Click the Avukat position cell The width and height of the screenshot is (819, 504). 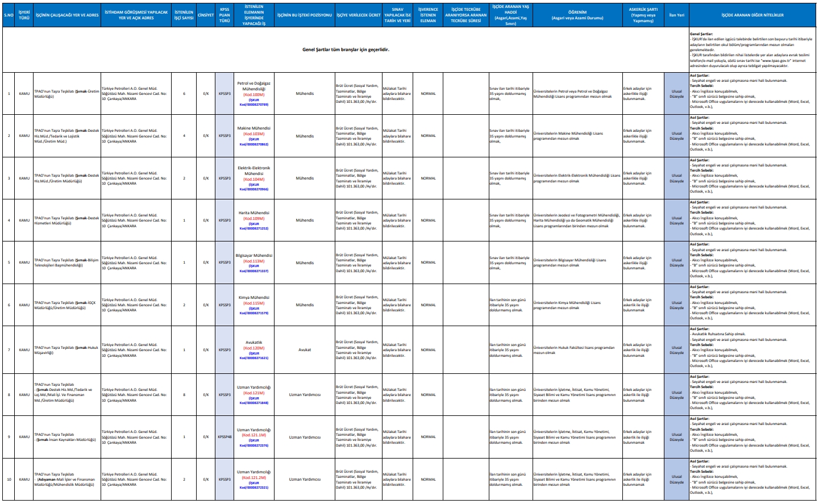point(305,350)
